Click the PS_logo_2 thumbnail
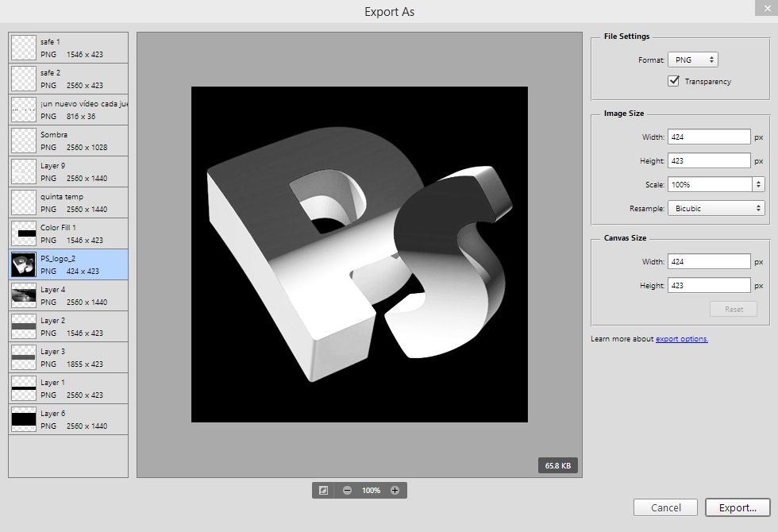778x532 pixels. (24, 264)
